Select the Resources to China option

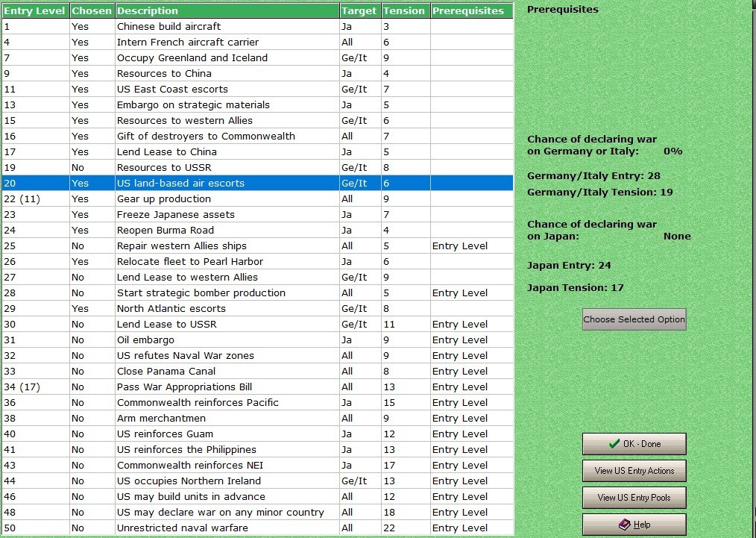pos(257,74)
